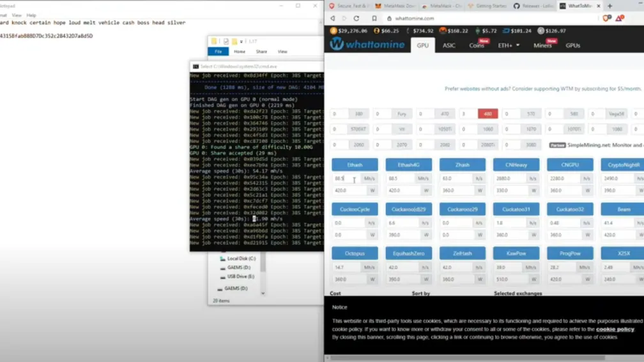The width and height of the screenshot is (644, 362).
Task: Open the Explorer quick access toolbar arrow
Action: coord(241,41)
